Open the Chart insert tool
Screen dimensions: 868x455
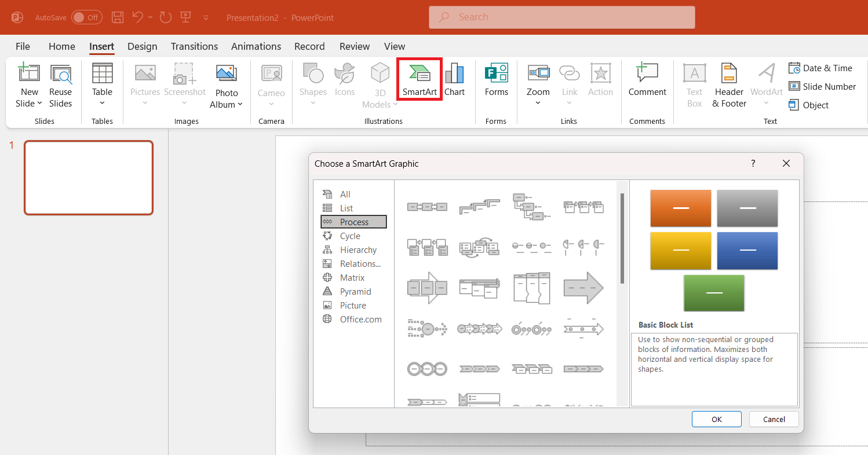[x=454, y=79]
